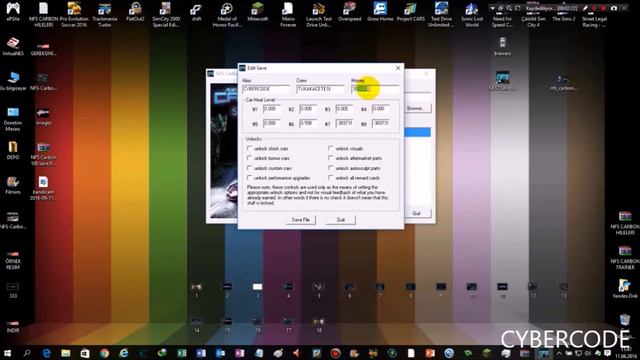Click the Save File button
Viewport: 640px width, 360px height.
coord(301,220)
